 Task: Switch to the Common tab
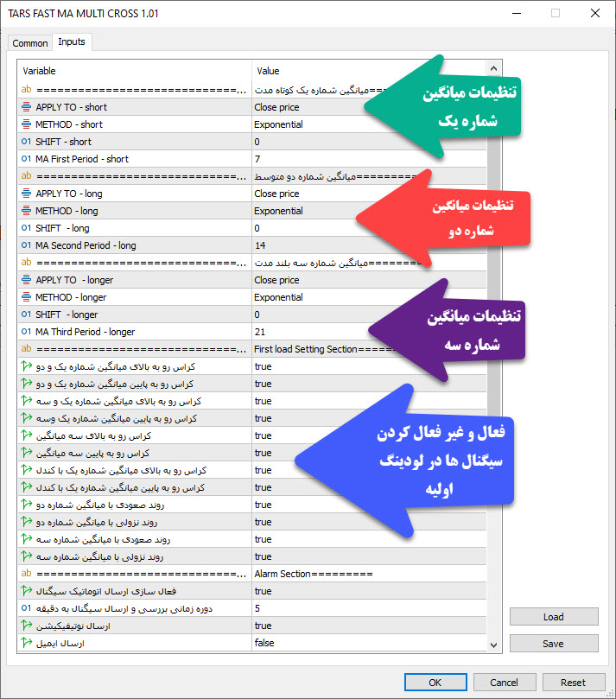pyautogui.click(x=30, y=43)
